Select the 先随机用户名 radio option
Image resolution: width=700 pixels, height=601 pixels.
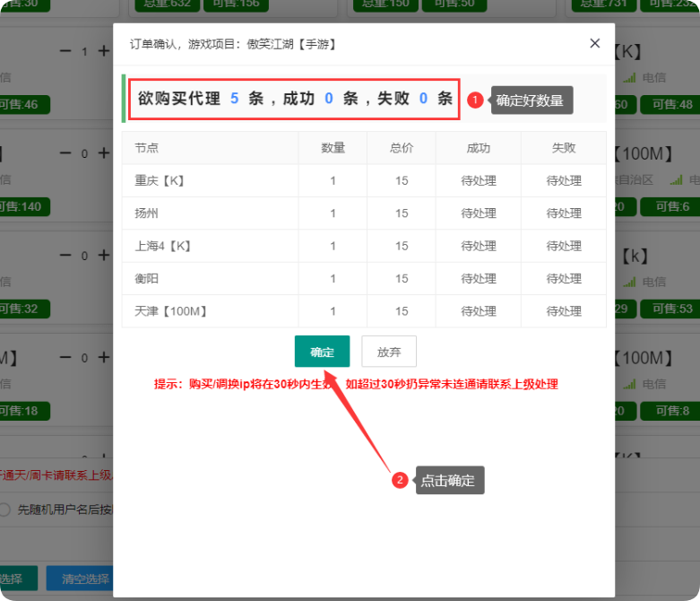pyautogui.click(x=5, y=510)
